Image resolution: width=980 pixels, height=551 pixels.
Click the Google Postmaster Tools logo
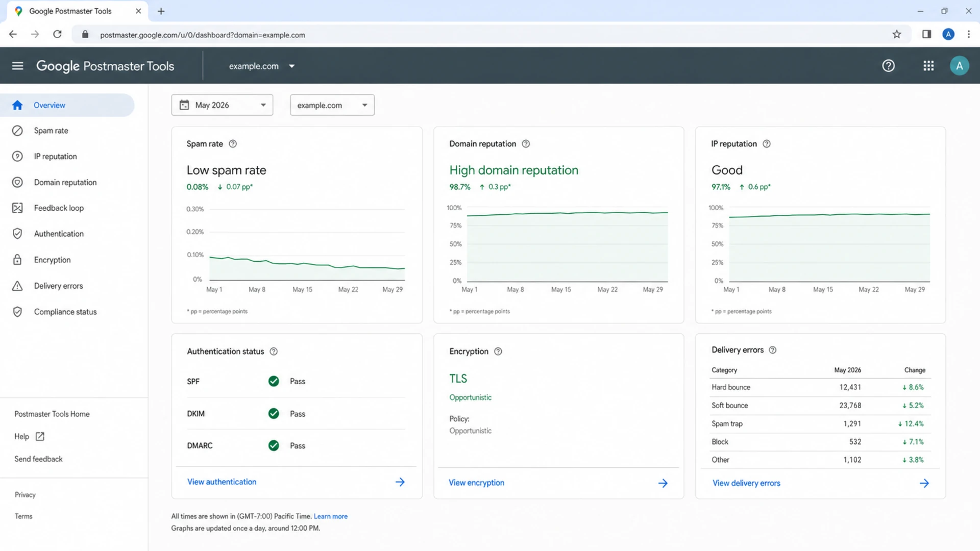point(105,66)
